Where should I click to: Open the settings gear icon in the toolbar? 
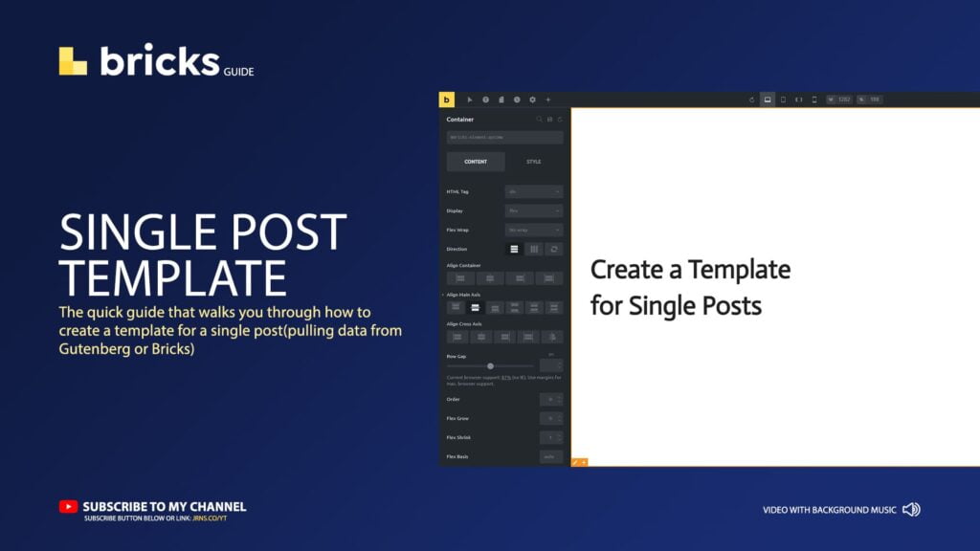(x=532, y=99)
